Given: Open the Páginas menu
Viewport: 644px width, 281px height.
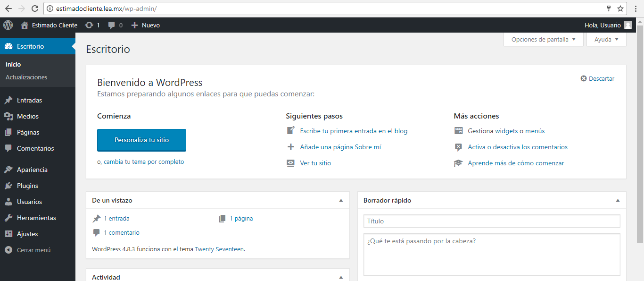Looking at the screenshot, I should click(x=38, y=132).
